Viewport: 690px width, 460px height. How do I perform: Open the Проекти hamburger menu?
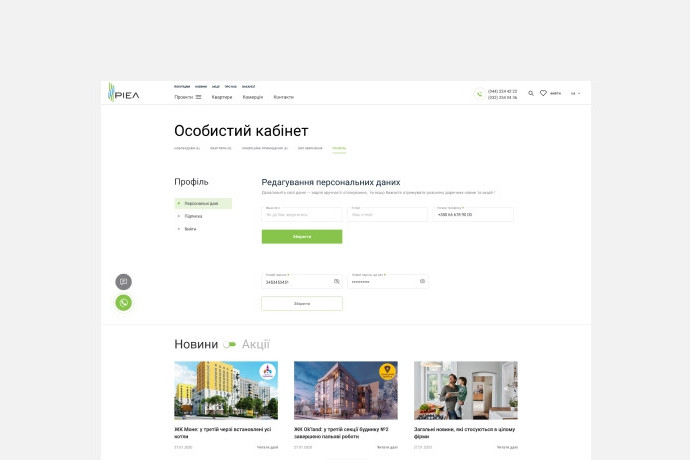[188, 97]
